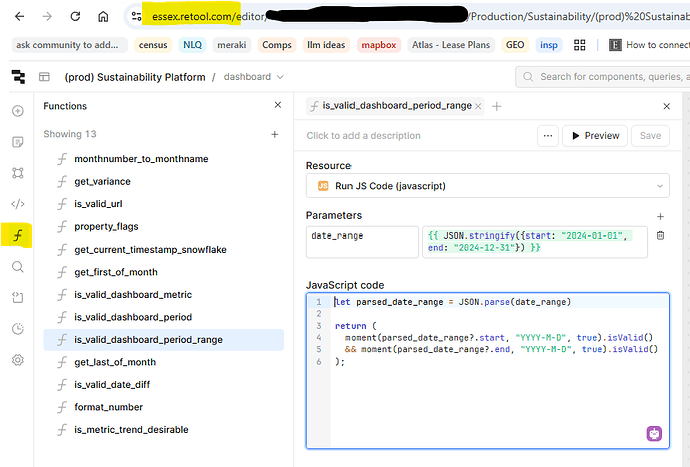Open the 'llm ideas' bookmark
Viewport: 690px width, 467px height.
click(326, 45)
